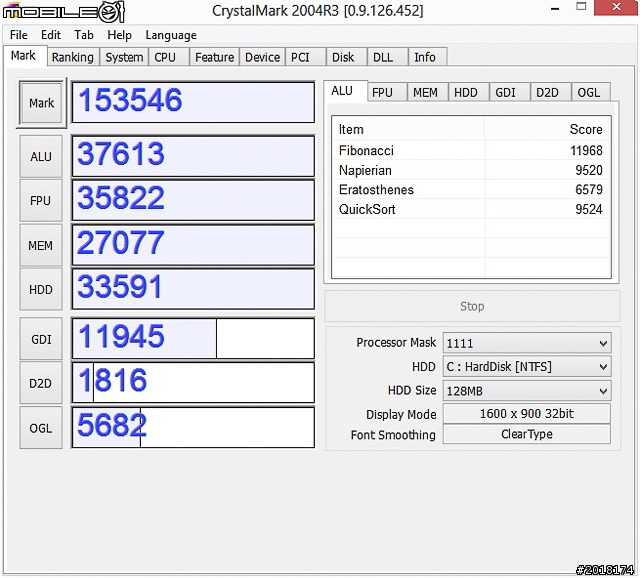Click the HDD score 33591
The image size is (640, 578).
[x=193, y=289]
